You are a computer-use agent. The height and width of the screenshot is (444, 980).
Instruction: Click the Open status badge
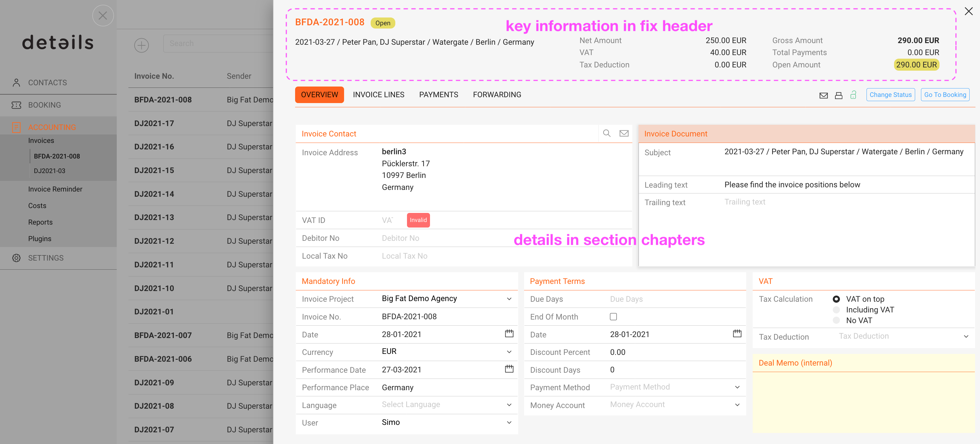point(383,23)
